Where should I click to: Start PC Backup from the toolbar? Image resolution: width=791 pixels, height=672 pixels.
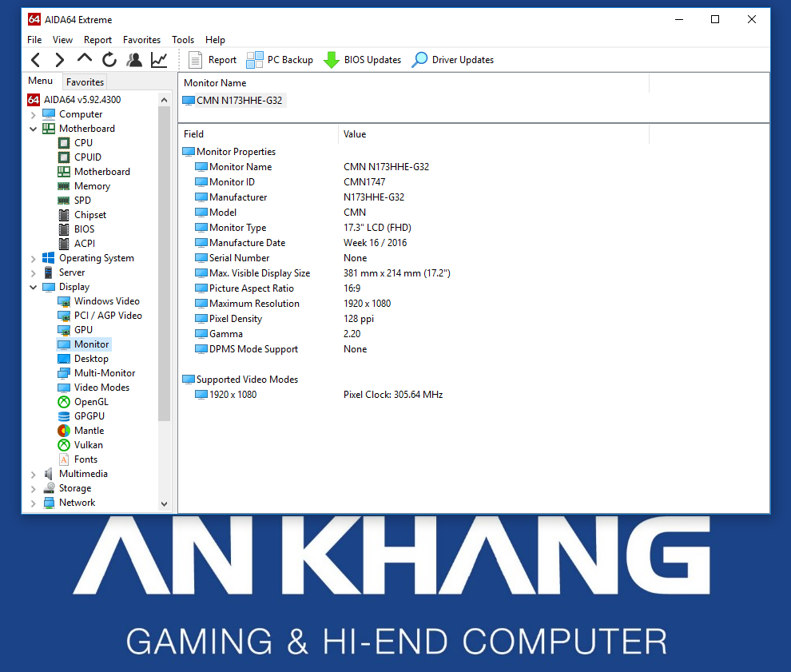(x=280, y=60)
